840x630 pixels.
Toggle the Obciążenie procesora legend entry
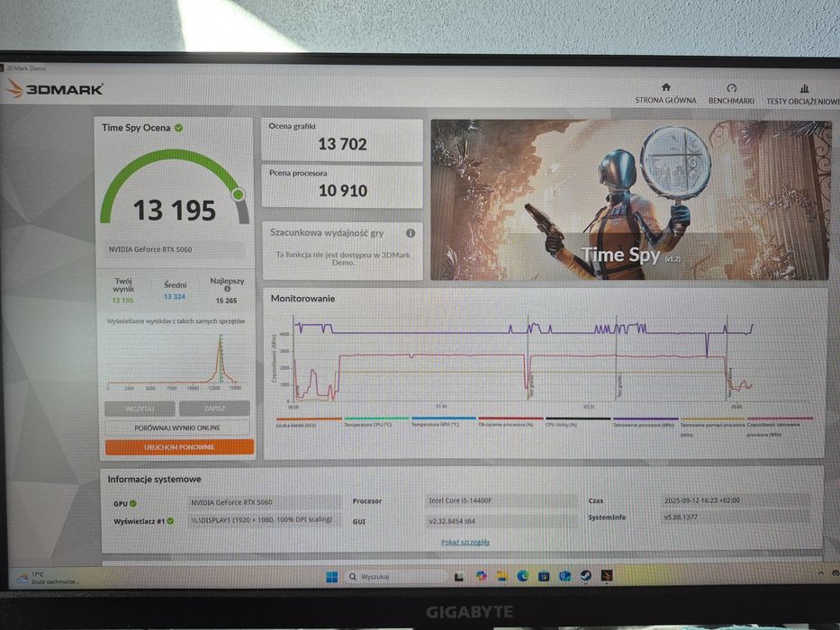[x=510, y=422]
